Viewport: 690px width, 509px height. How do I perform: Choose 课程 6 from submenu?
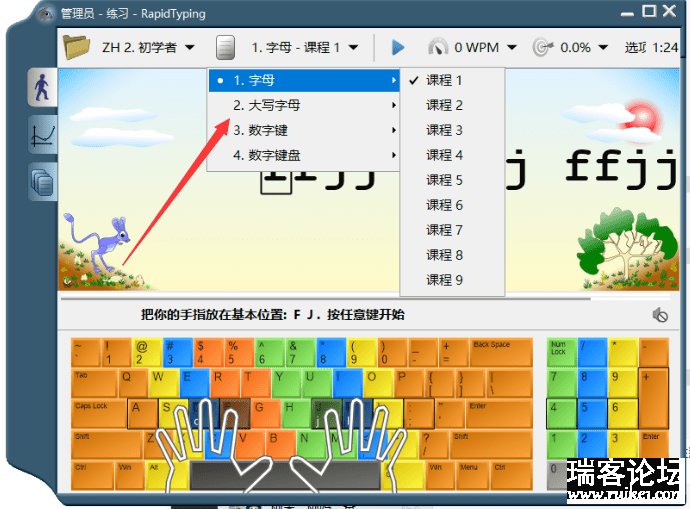[x=452, y=205]
